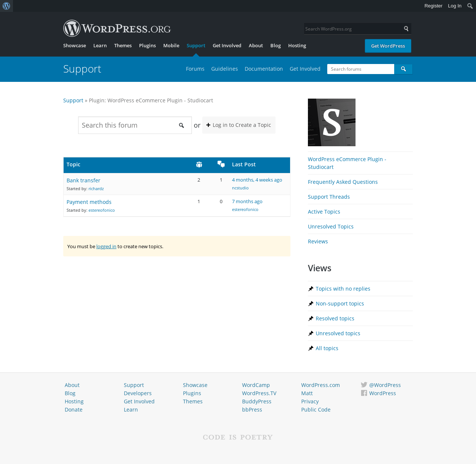Open the Themes menu item
Viewport: 476px width, 464px height.
(123, 46)
